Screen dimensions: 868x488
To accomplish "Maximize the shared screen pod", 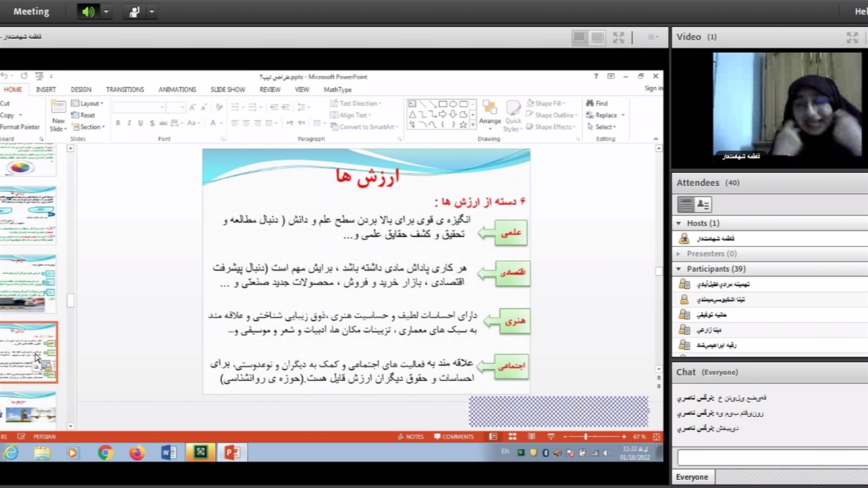I will tap(618, 37).
